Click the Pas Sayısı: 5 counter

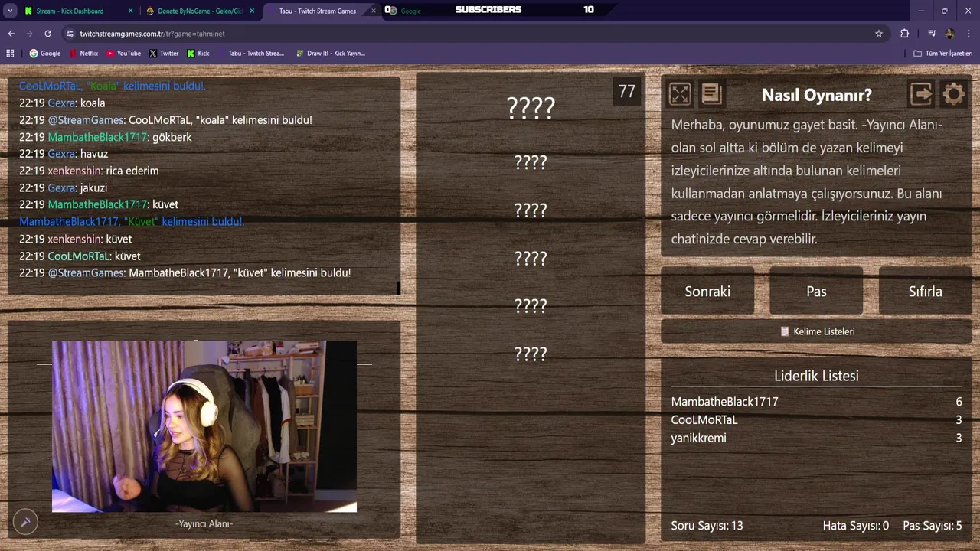tap(933, 526)
